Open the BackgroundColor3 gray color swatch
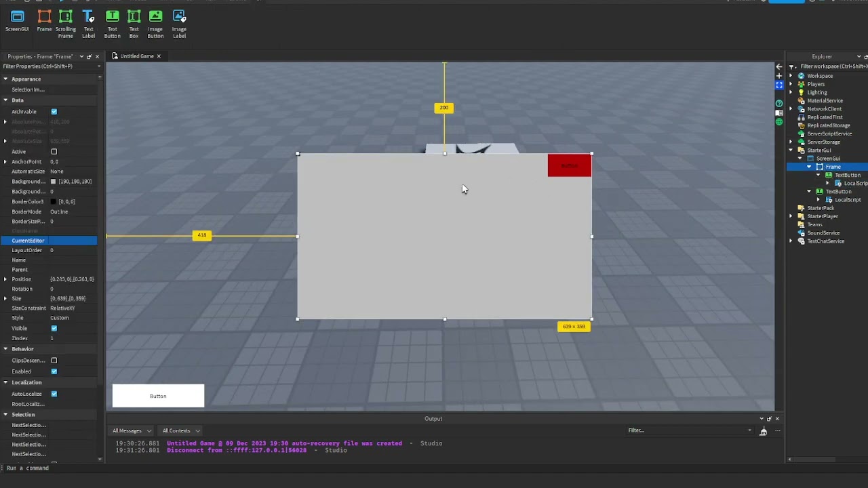The width and height of the screenshot is (868, 488). (54, 182)
